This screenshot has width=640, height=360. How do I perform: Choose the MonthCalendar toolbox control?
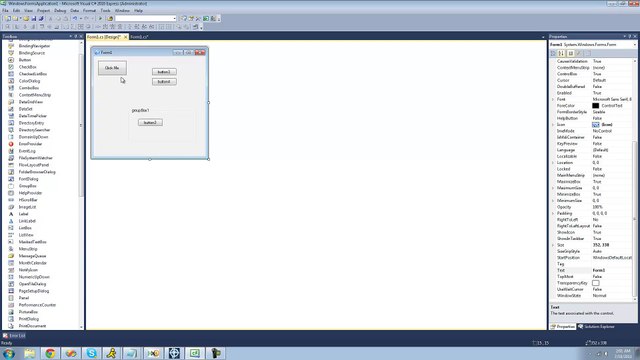[33, 263]
